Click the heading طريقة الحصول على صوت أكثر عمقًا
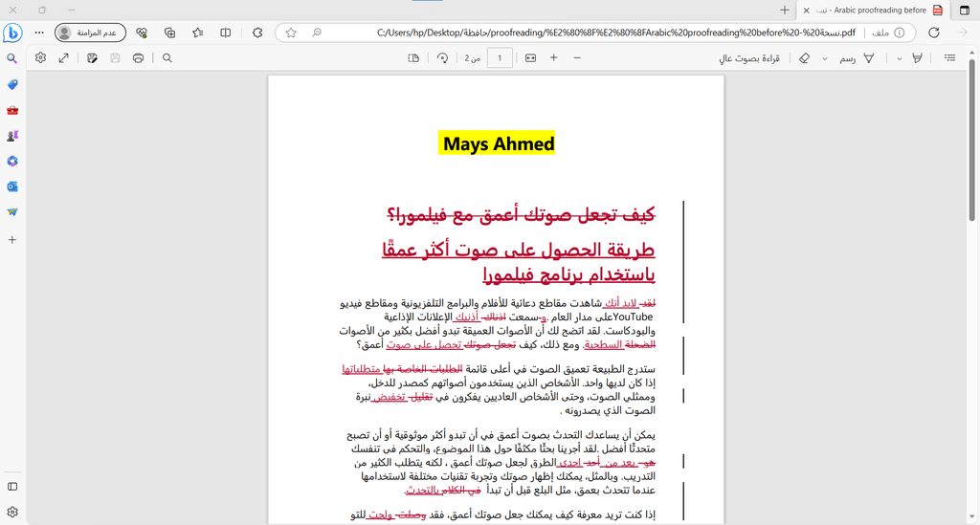Viewport: 980px width, 525px height. point(519,250)
